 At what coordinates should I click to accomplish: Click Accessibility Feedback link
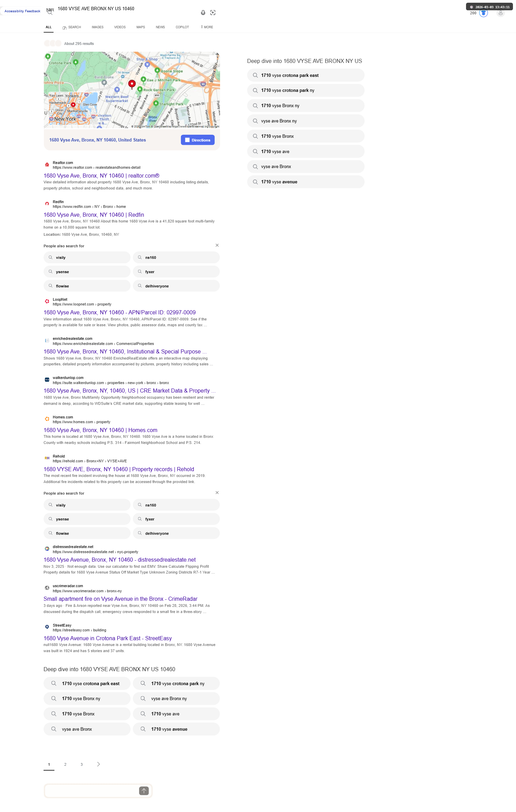tap(22, 11)
